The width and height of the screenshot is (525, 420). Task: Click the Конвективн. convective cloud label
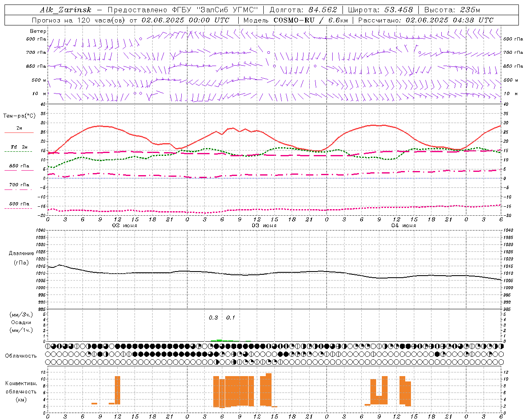click(21, 383)
